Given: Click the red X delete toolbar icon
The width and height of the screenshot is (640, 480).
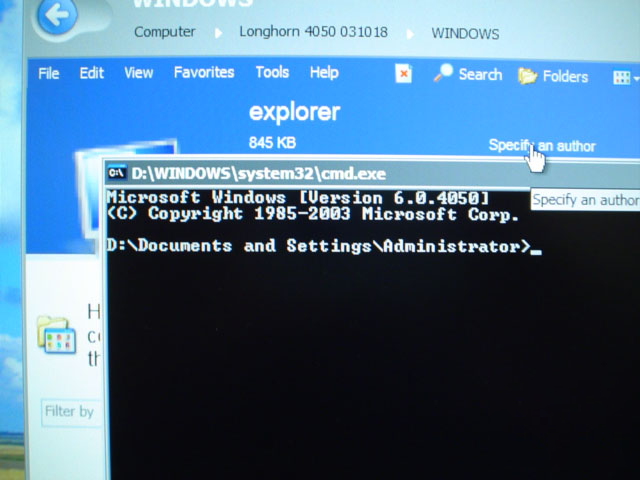Looking at the screenshot, I should pyautogui.click(x=403, y=74).
